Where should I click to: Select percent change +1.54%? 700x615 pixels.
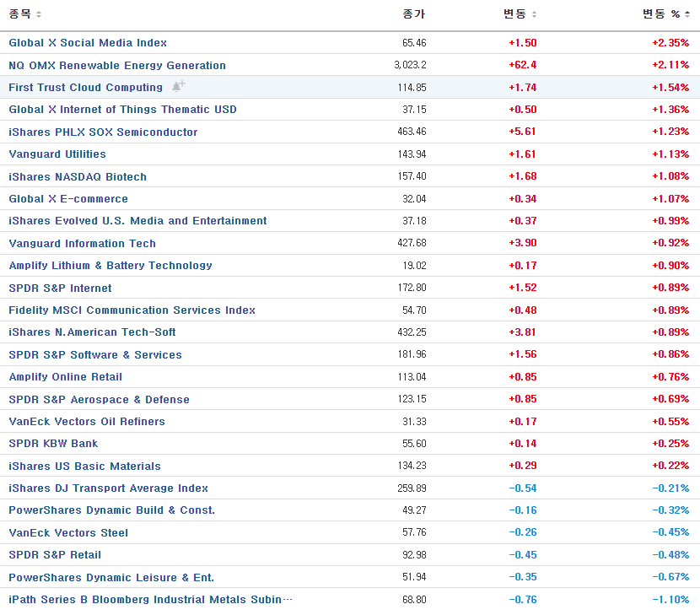tap(670, 88)
